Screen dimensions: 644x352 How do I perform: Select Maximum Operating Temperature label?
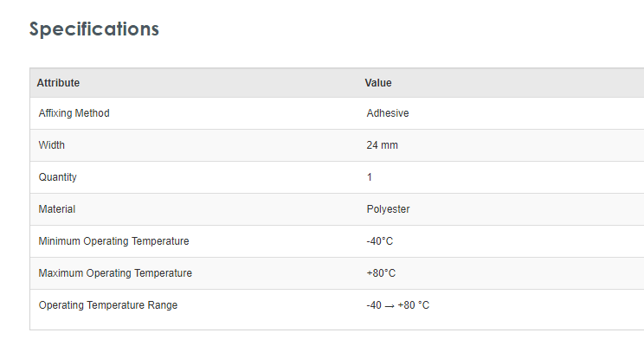click(115, 273)
